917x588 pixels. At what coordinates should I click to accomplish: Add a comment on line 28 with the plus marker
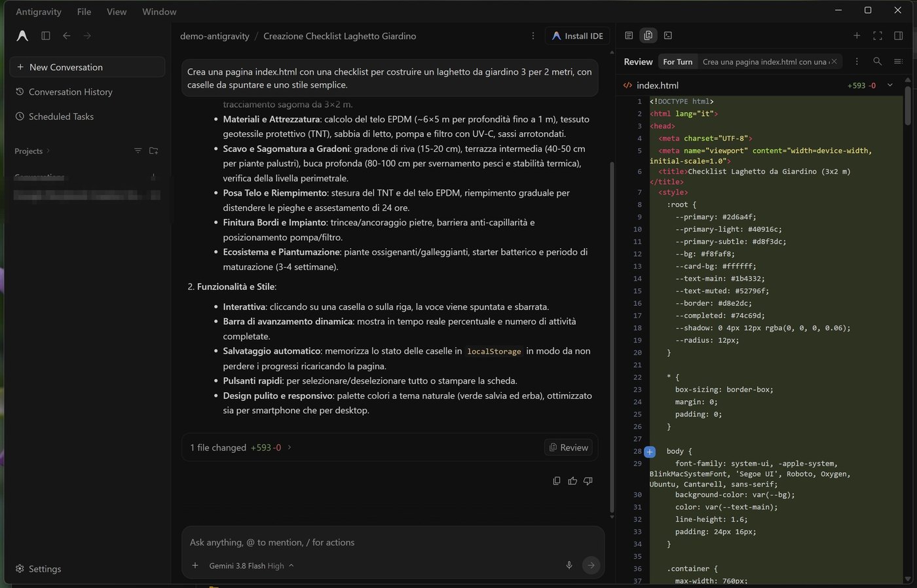(x=650, y=452)
